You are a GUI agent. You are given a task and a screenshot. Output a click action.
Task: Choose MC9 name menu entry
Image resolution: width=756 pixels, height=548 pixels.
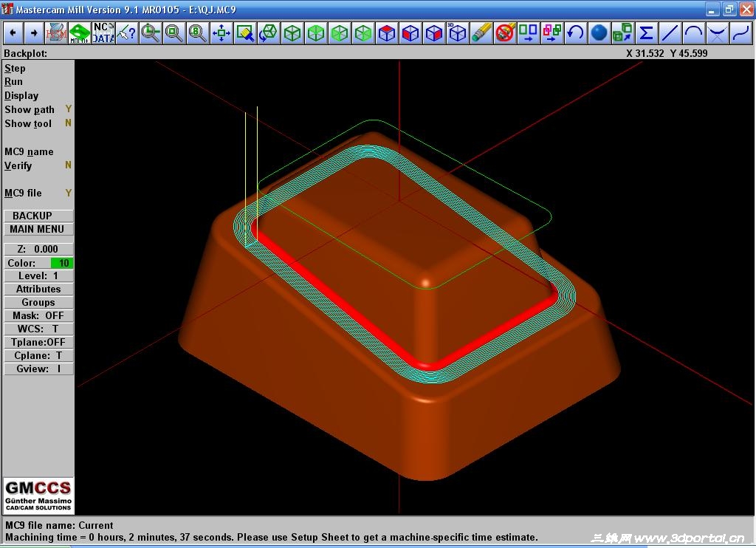[29, 151]
